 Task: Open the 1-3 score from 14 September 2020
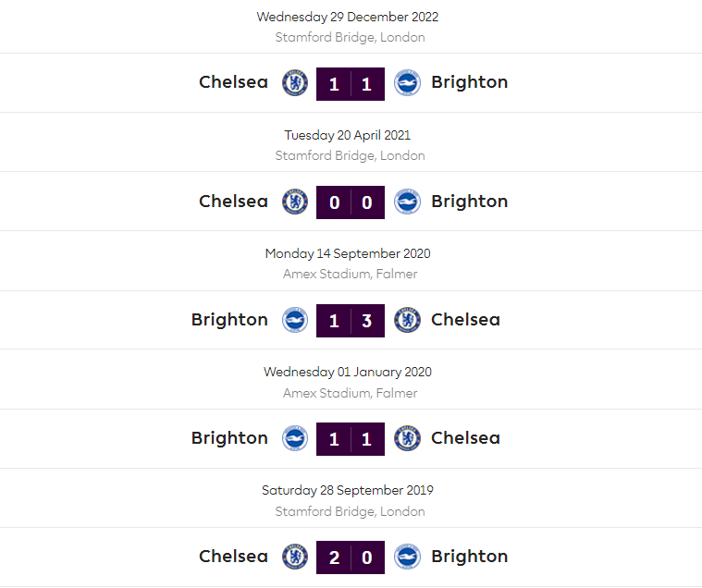pyautogui.click(x=351, y=321)
